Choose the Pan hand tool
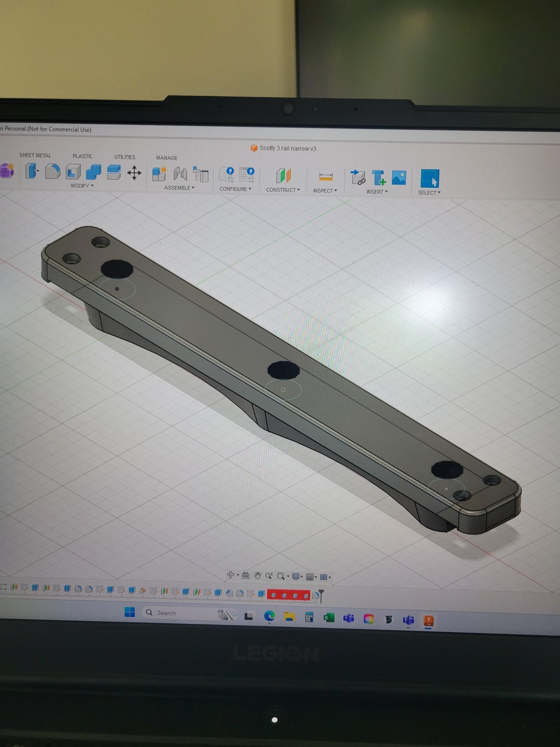The width and height of the screenshot is (560, 747). point(258,576)
